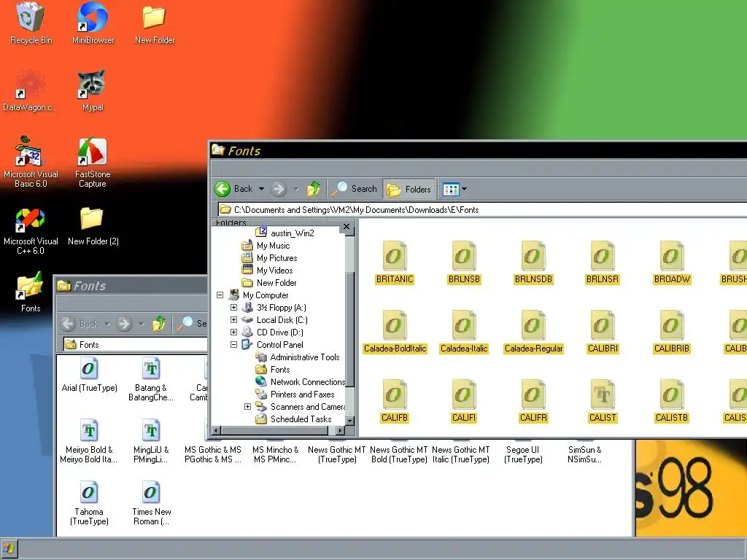
Task: Select Tahoma (TrueType) in the back window
Action: coord(89,504)
